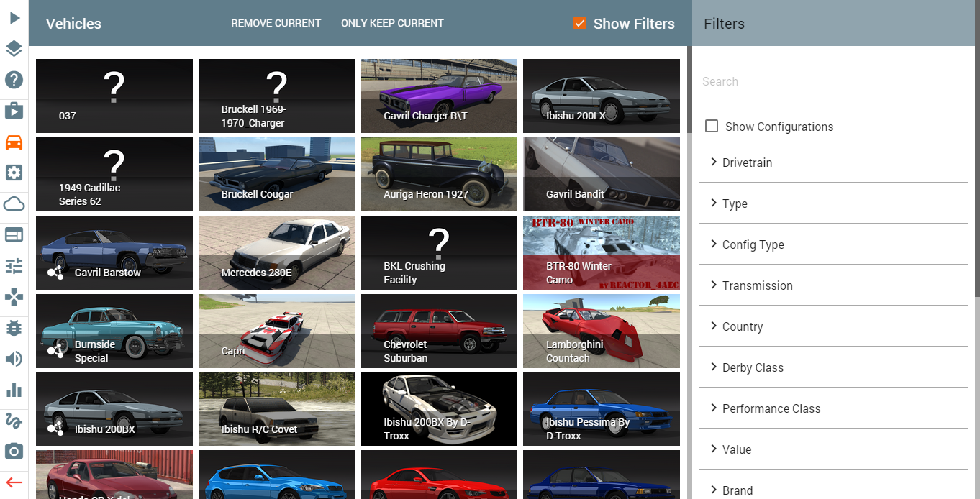Click the vehicle list scrollbar
This screenshot has height=499, width=980.
pyautogui.click(x=689, y=89)
